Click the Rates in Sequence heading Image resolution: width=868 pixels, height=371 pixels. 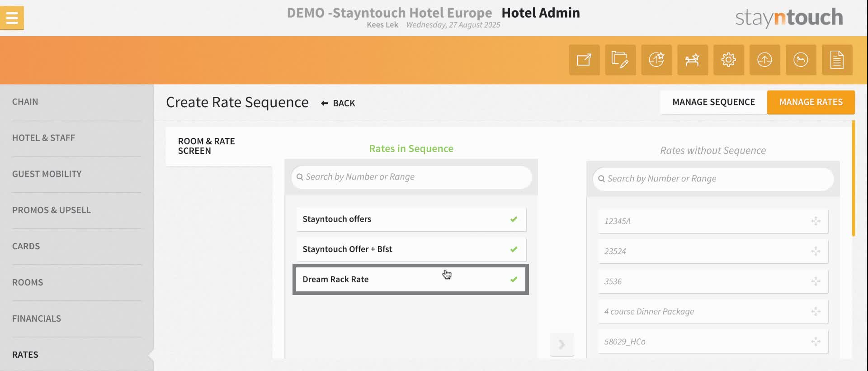point(411,148)
